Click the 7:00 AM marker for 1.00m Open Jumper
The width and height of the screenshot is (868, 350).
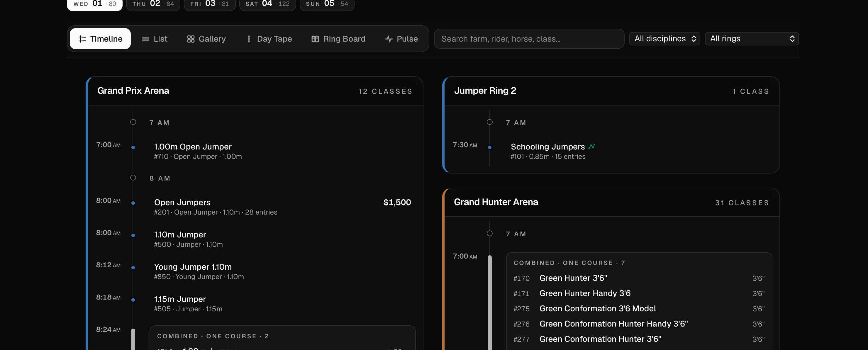(133, 147)
